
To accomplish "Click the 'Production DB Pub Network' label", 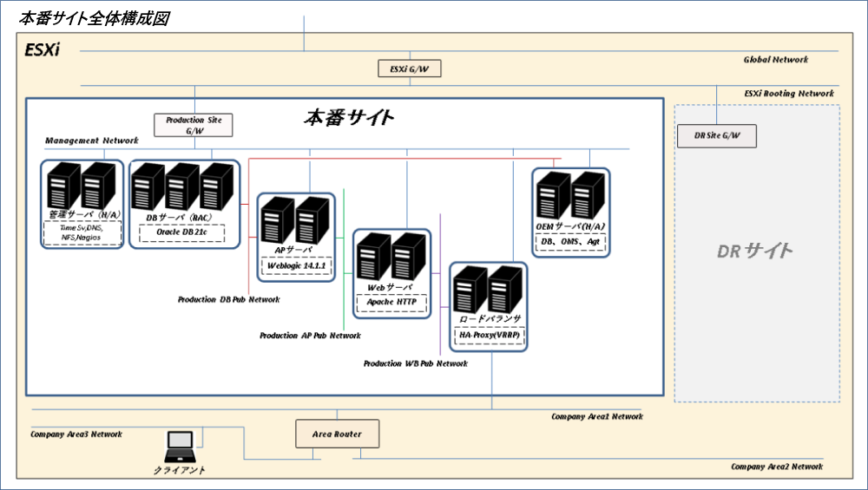I will coord(228,300).
